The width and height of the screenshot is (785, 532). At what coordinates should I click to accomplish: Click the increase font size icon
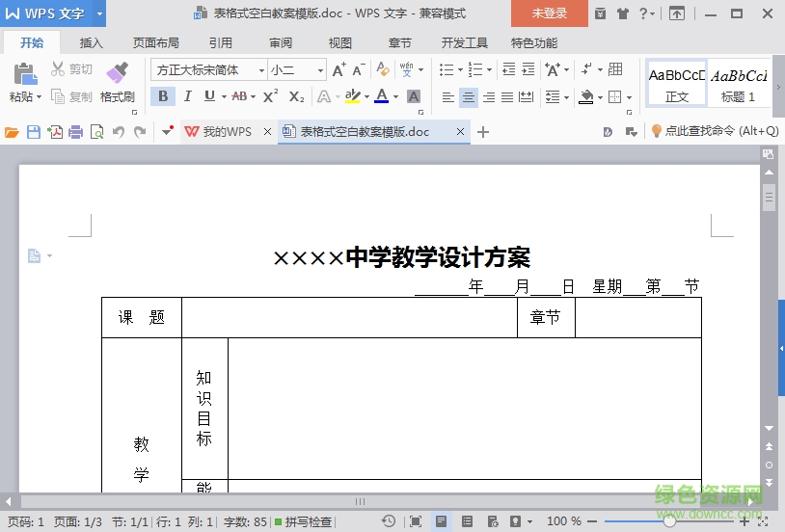(x=338, y=69)
